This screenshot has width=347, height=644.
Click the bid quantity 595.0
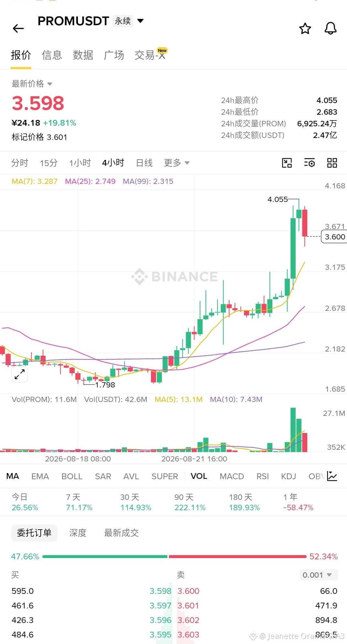pos(23,591)
